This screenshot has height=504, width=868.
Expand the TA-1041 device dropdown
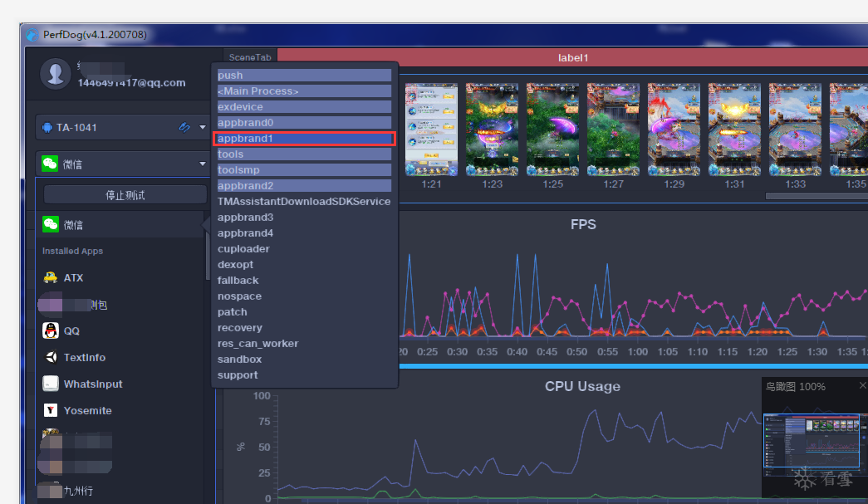click(x=202, y=127)
